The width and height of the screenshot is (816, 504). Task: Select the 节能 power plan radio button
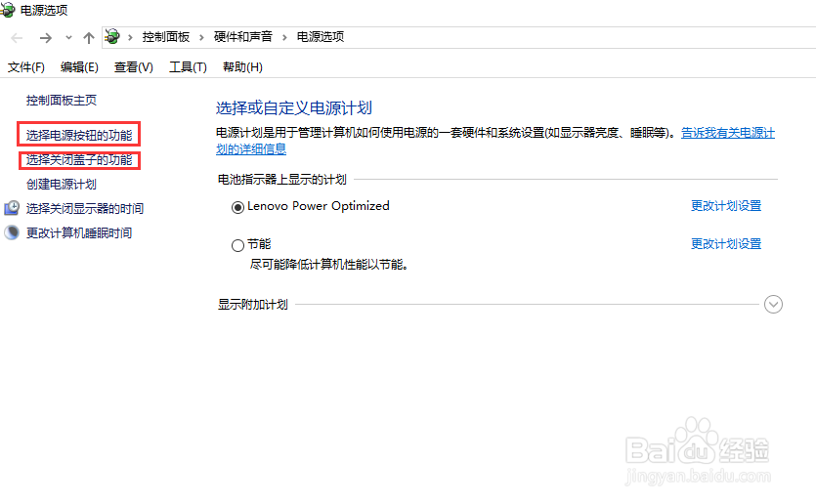tap(237, 245)
